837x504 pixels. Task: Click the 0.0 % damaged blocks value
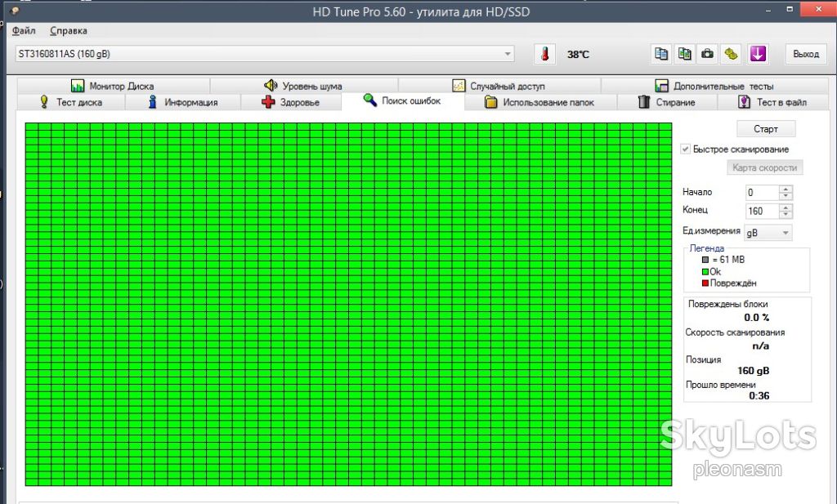[756, 317]
